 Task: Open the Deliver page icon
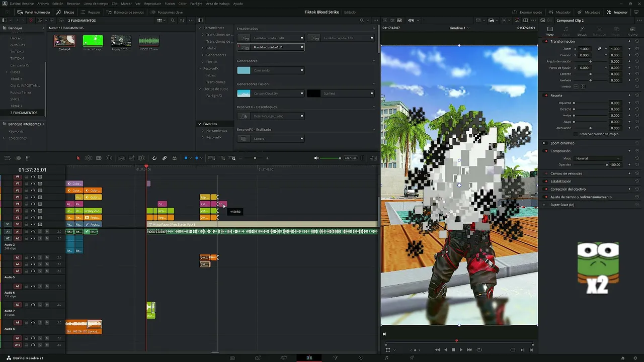tap(412, 358)
